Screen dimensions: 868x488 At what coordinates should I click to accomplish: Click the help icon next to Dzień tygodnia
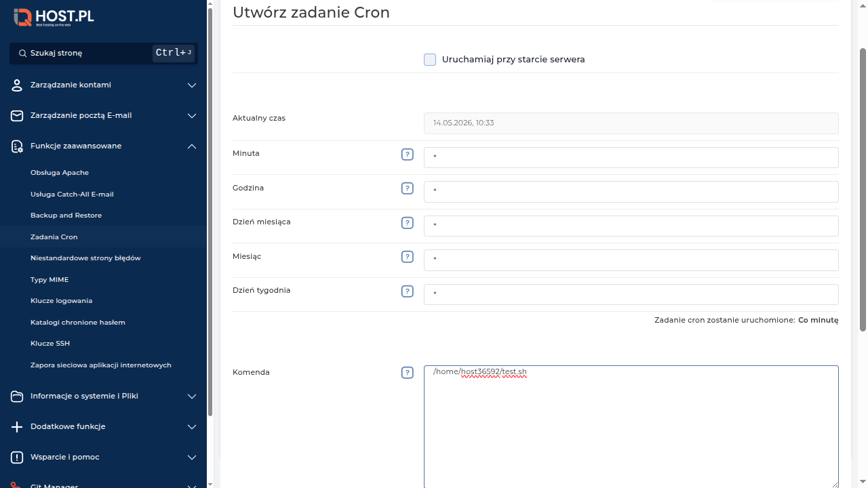tap(408, 291)
